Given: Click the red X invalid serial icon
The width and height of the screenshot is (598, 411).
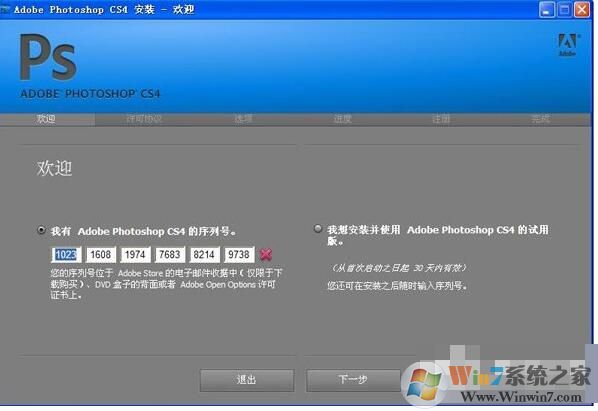Looking at the screenshot, I should pyautogui.click(x=266, y=254).
